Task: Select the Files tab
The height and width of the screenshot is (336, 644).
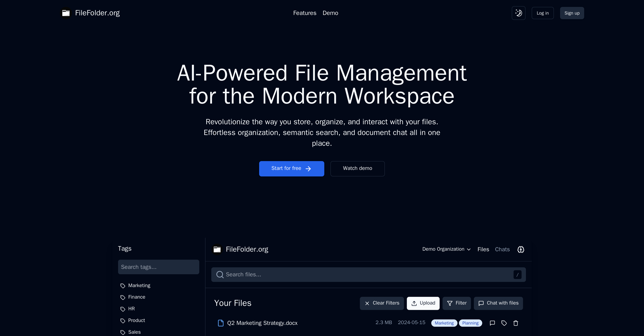Action: pos(483,249)
